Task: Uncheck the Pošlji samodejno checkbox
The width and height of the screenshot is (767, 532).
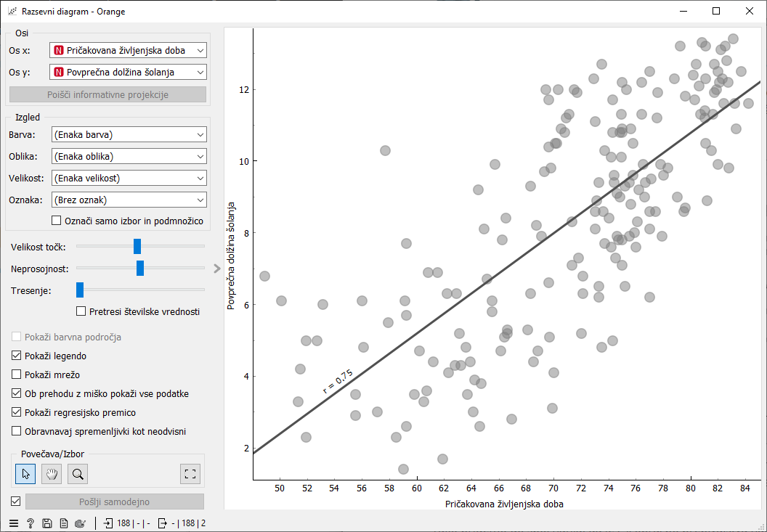Action: click(15, 501)
